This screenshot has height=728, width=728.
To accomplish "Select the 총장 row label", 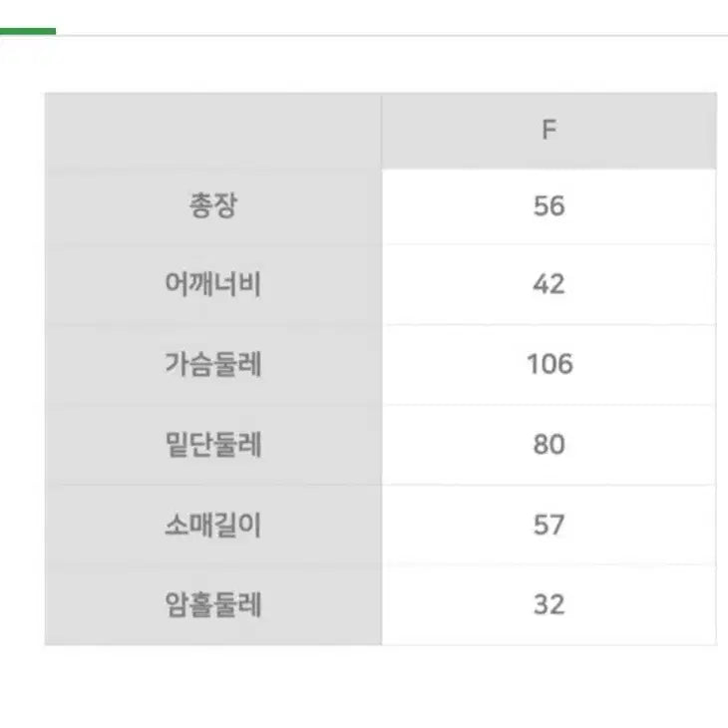I will [212, 206].
